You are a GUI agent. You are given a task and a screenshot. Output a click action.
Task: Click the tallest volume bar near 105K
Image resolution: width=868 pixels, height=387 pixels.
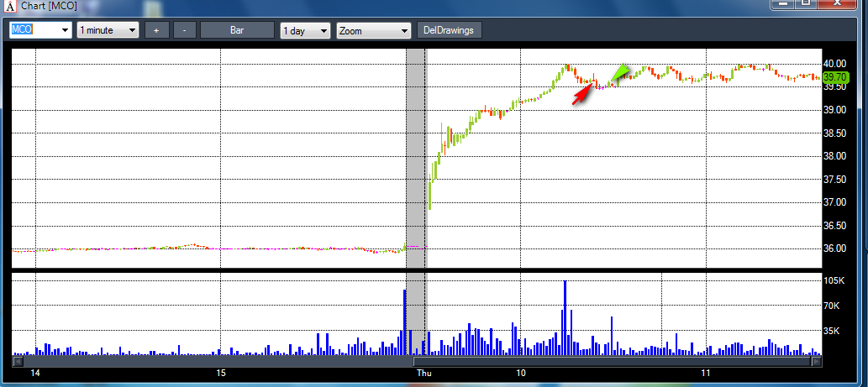[x=565, y=318]
